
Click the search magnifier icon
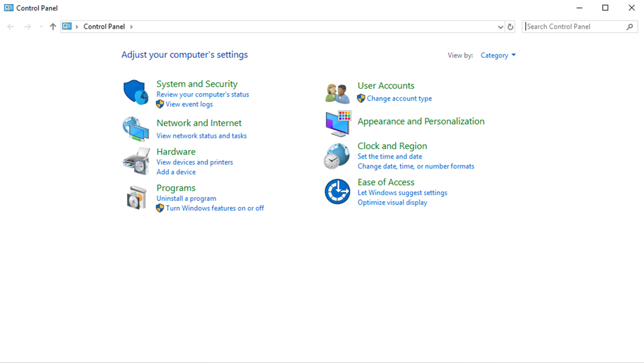coord(630,26)
